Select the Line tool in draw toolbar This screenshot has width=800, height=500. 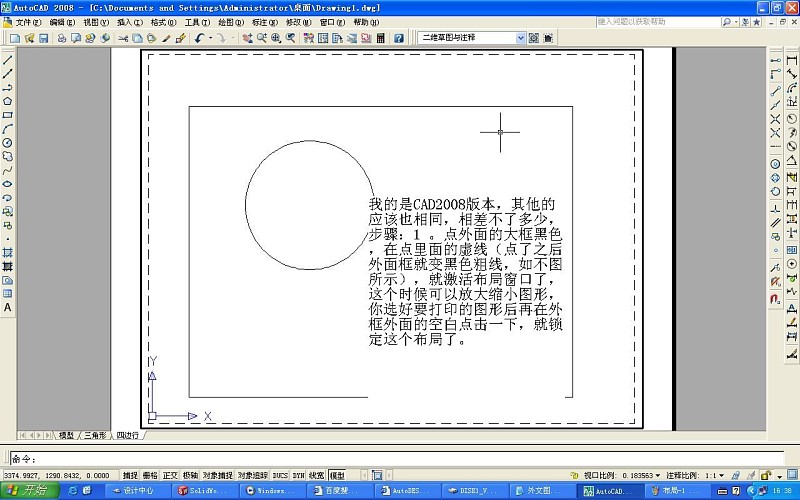click(x=8, y=60)
